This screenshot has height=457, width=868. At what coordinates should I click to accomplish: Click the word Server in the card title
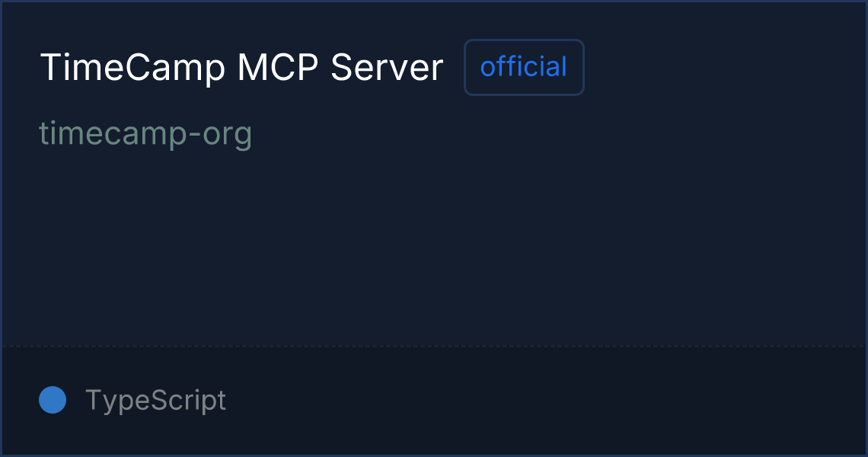[387, 68]
